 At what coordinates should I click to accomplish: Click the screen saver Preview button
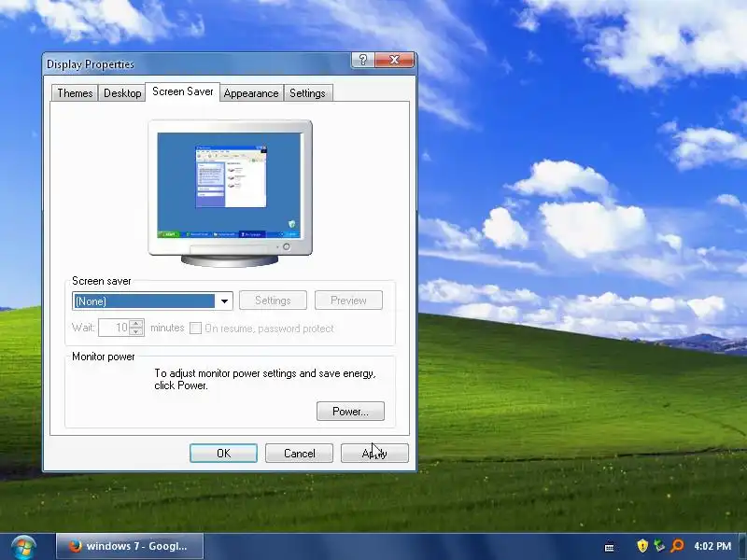click(348, 301)
